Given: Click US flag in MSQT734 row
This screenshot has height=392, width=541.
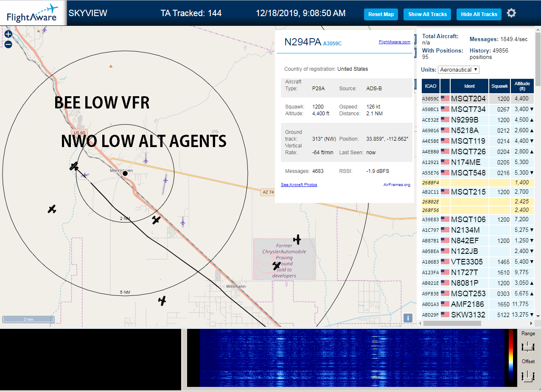Looking at the screenshot, I should 445,109.
